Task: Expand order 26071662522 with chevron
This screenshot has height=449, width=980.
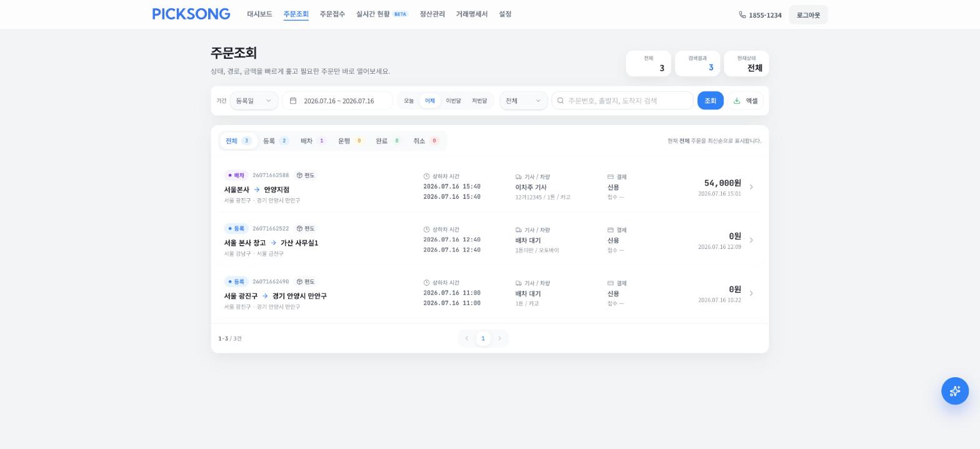Action: click(751, 240)
